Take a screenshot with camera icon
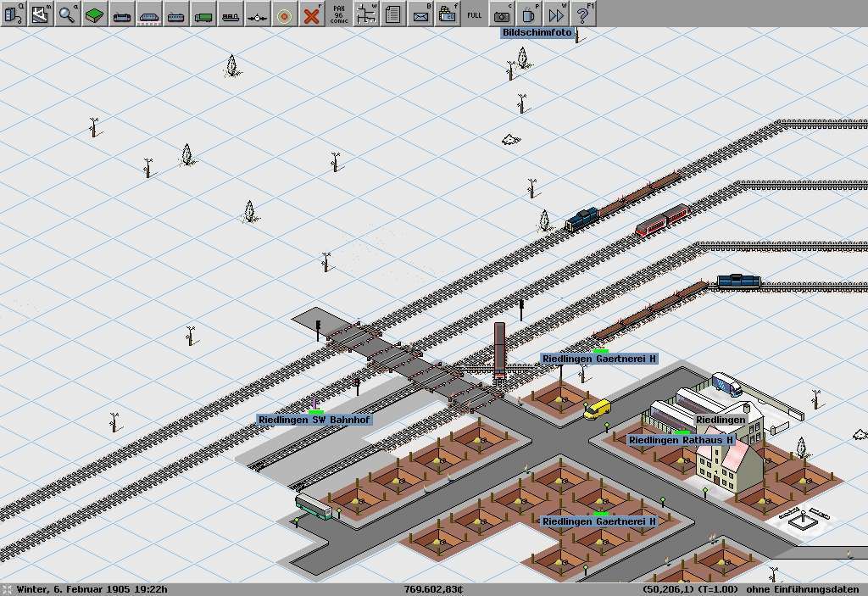This screenshot has width=868, height=596. (x=503, y=14)
